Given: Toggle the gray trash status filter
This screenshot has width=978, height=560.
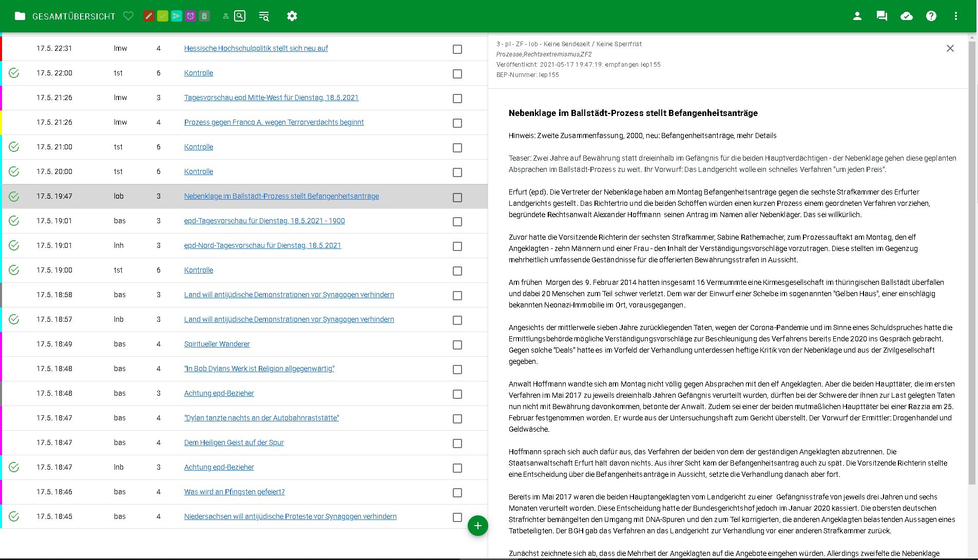Looking at the screenshot, I should (x=204, y=16).
